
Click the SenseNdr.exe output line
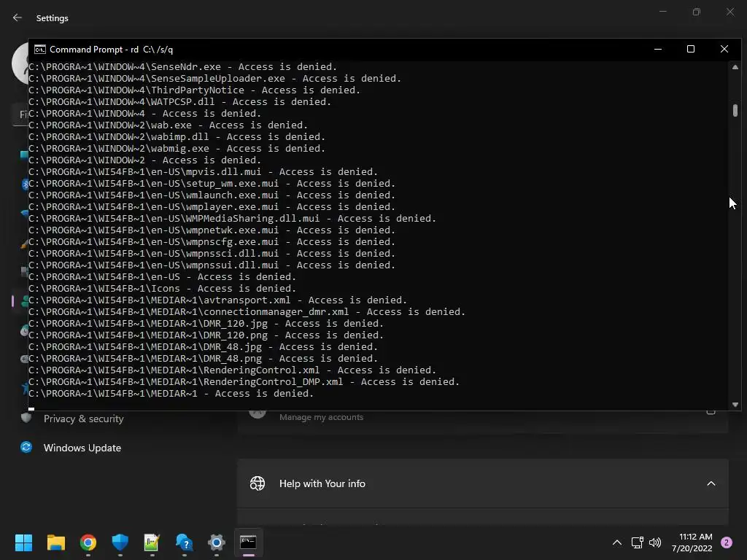coord(183,66)
